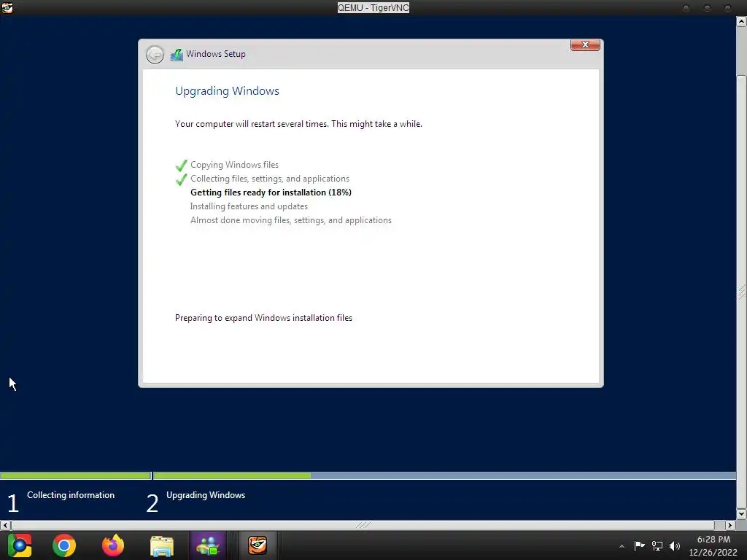Select the TigerVNC taskbar icon
This screenshot has height=560, width=747.
(x=258, y=545)
